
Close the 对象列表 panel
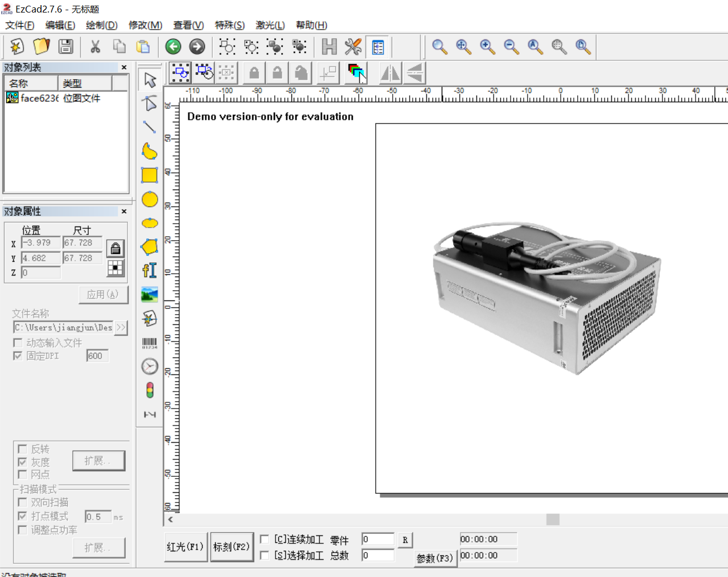124,67
